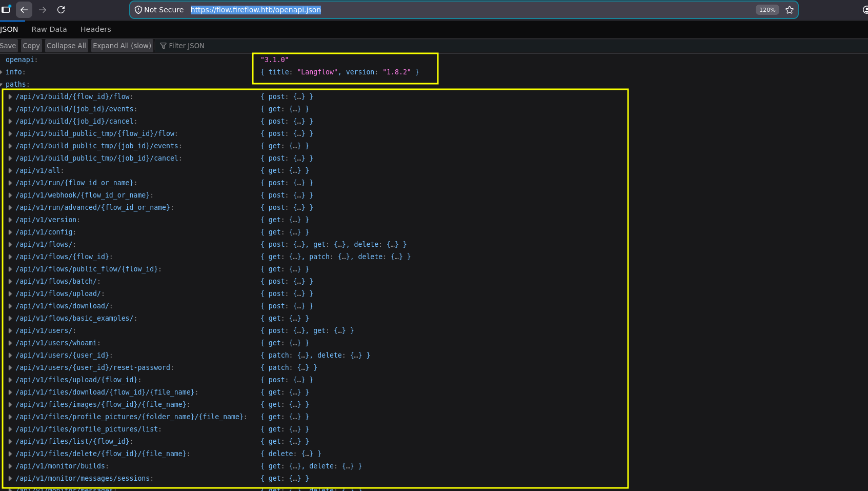Click Expand All (slow) button
This screenshot has height=491, width=868.
tap(122, 46)
